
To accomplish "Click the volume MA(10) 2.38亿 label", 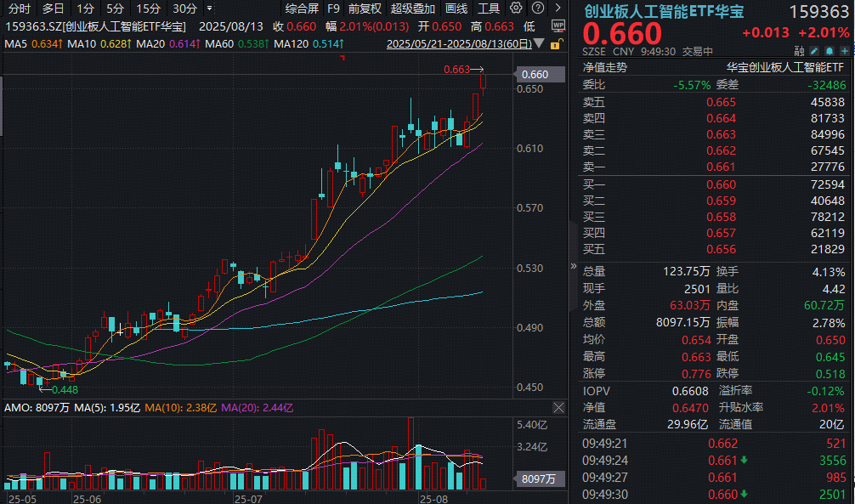I will click(x=180, y=407).
